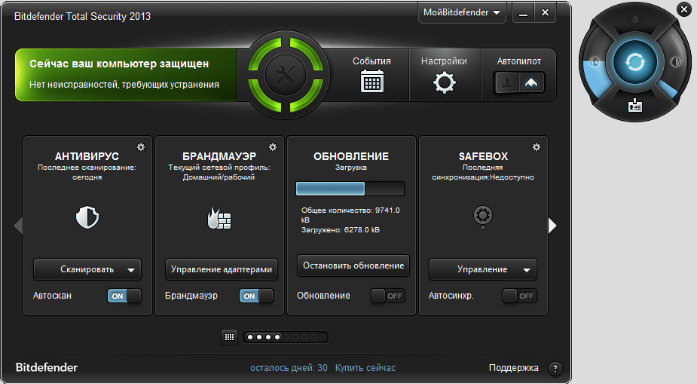Click the осталось дней: 30 link
Screen dimensions: 697x384
(x=288, y=368)
